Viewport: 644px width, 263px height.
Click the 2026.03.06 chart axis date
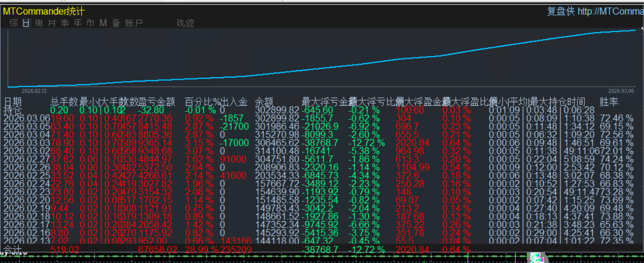[x=621, y=91]
